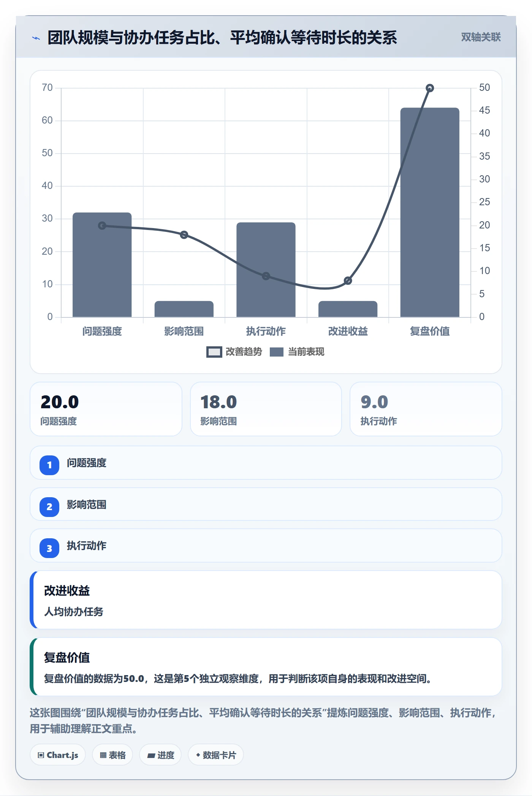Click the 问题强度 x-axis label

point(102,331)
